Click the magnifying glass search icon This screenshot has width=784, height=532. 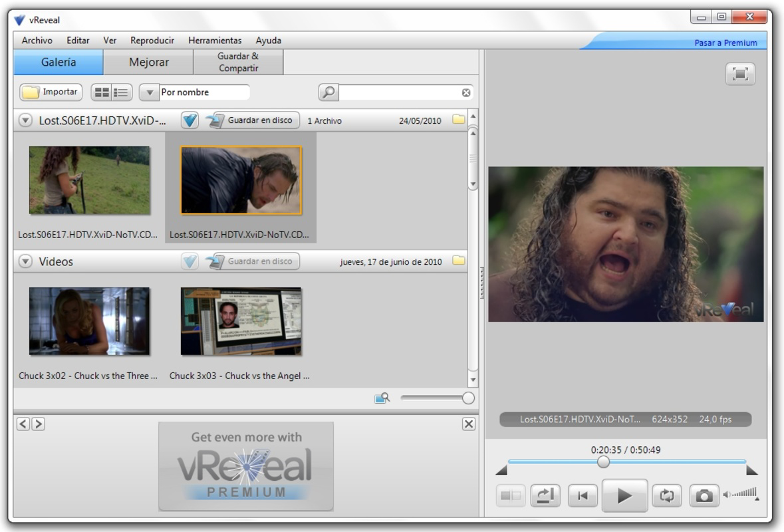pos(328,92)
